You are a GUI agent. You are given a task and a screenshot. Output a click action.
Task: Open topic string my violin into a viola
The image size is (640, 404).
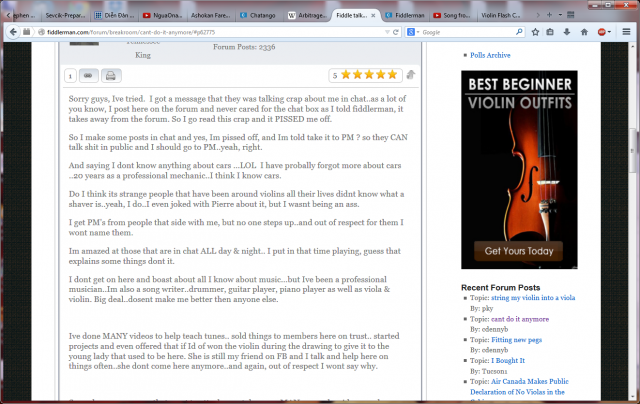coord(533,298)
